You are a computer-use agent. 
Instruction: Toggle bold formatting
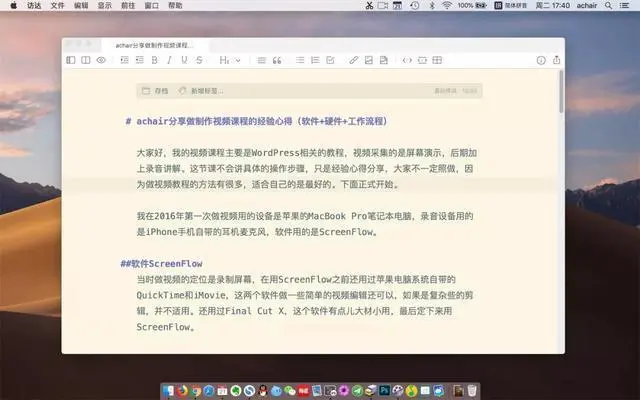[x=154, y=60]
